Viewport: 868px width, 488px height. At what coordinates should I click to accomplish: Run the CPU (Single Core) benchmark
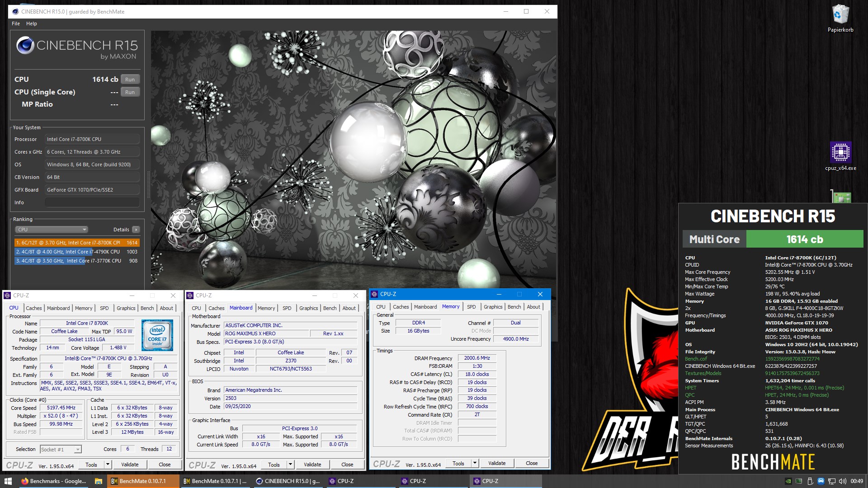130,92
